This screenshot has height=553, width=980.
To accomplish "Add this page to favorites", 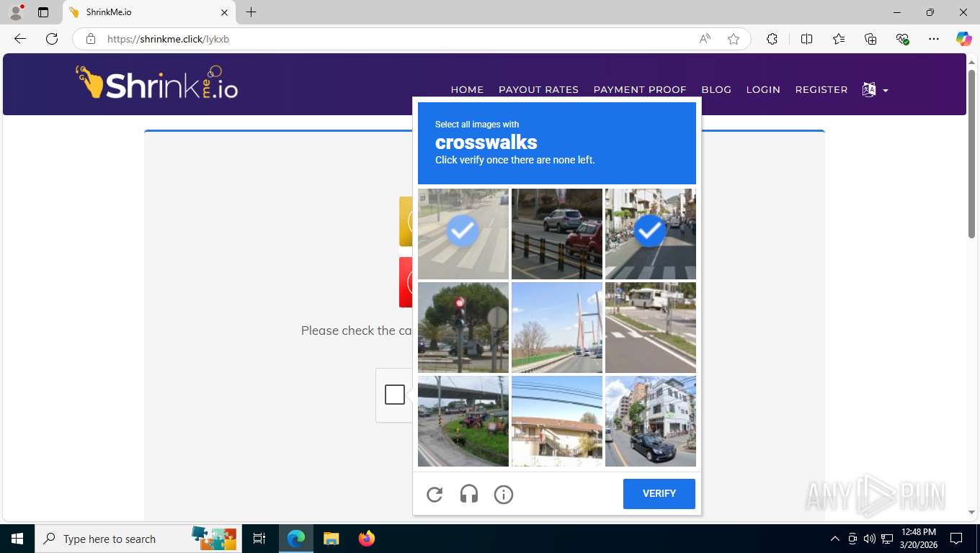I will pos(734,39).
